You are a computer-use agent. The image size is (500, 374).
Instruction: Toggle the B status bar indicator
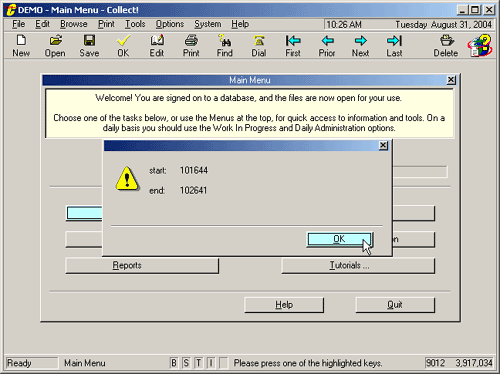(174, 363)
